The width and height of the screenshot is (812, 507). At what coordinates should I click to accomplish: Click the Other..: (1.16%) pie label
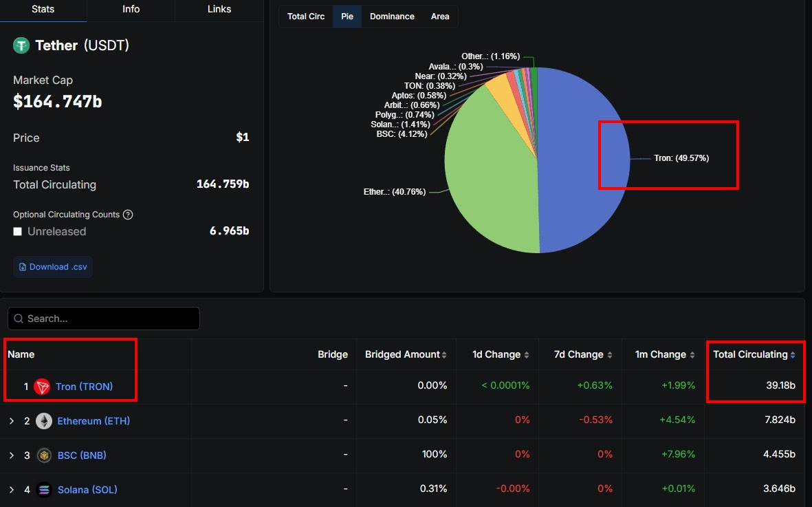[491, 56]
